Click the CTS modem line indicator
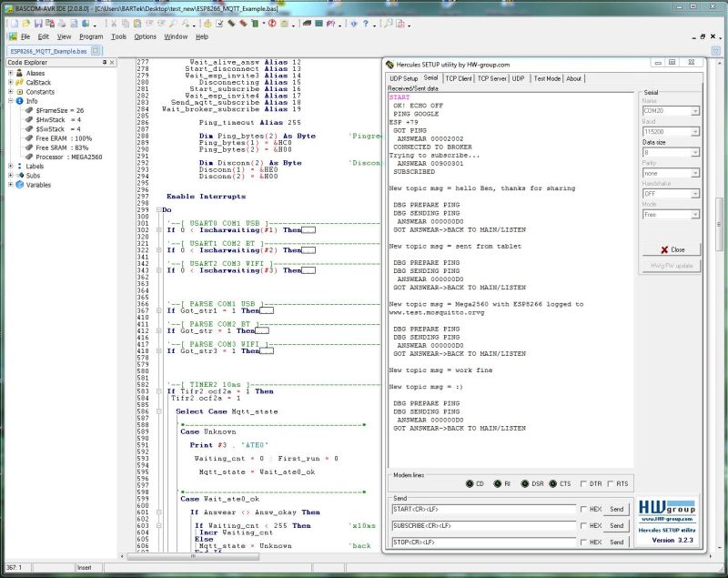The height and width of the screenshot is (578, 728). click(552, 483)
